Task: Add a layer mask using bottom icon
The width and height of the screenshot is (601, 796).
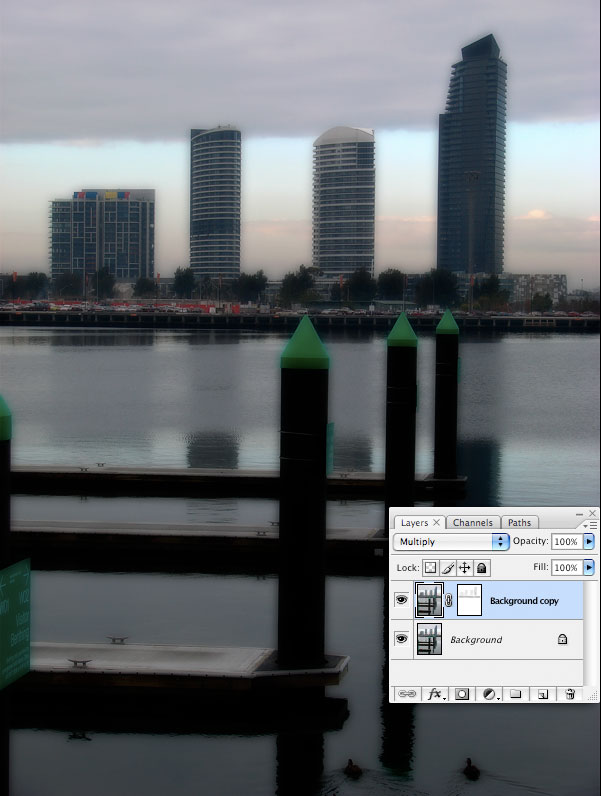Action: click(464, 693)
